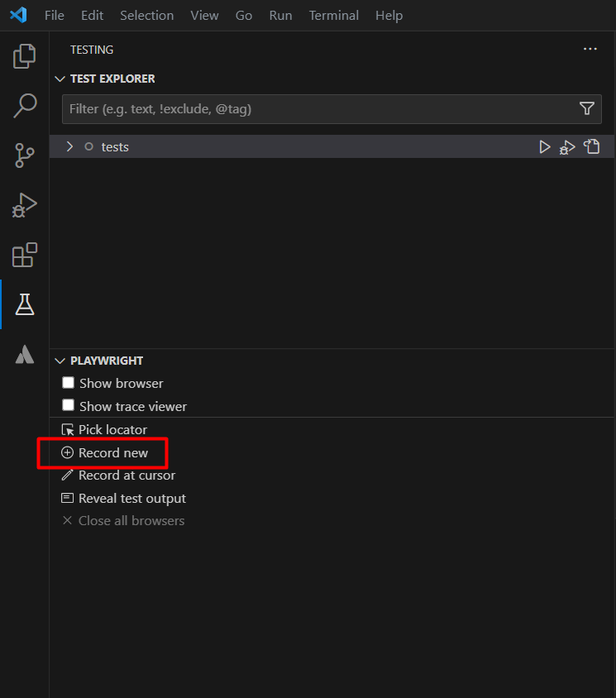Open the Extensions view icon
616x698 pixels.
[25, 255]
